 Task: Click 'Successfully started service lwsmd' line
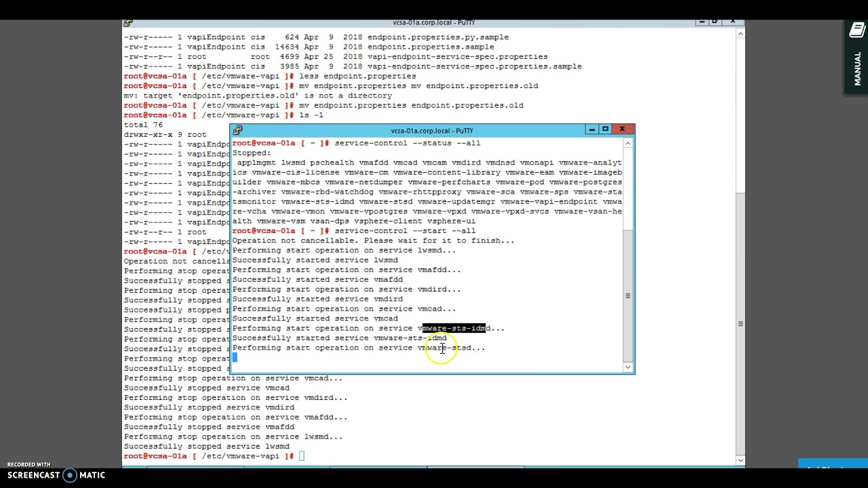[x=315, y=260]
